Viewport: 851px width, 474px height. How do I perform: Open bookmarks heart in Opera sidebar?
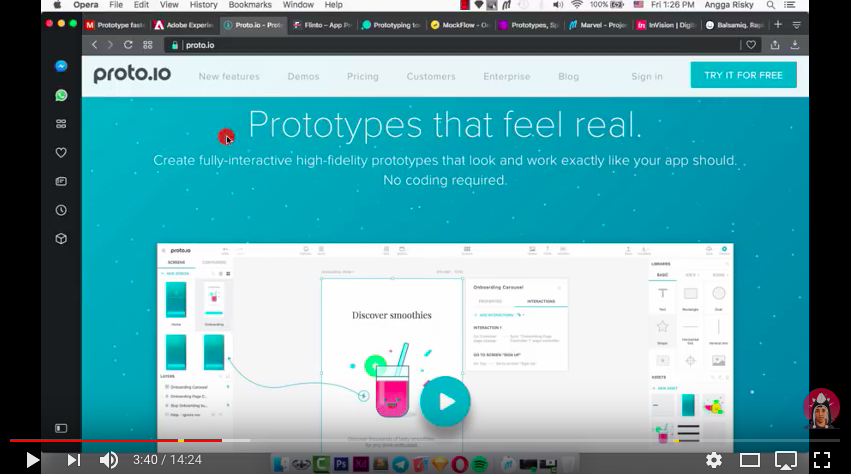point(61,153)
